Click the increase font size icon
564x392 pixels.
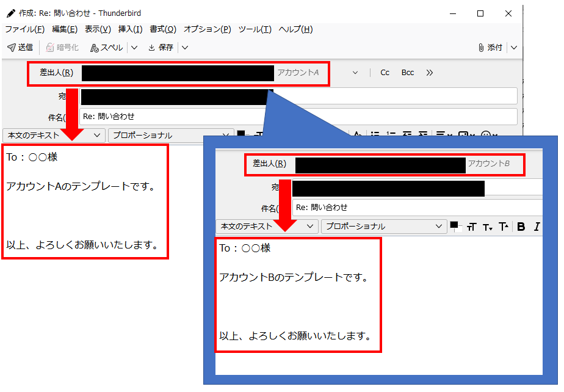tap(503, 226)
